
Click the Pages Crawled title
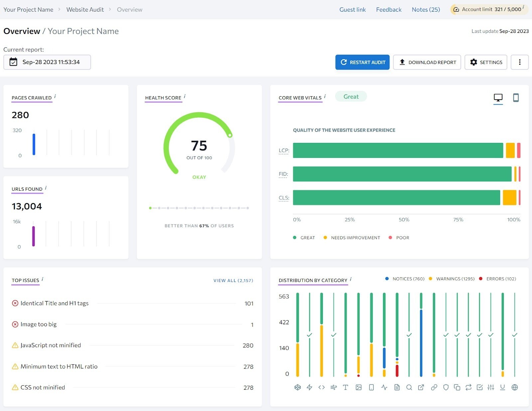pos(32,98)
